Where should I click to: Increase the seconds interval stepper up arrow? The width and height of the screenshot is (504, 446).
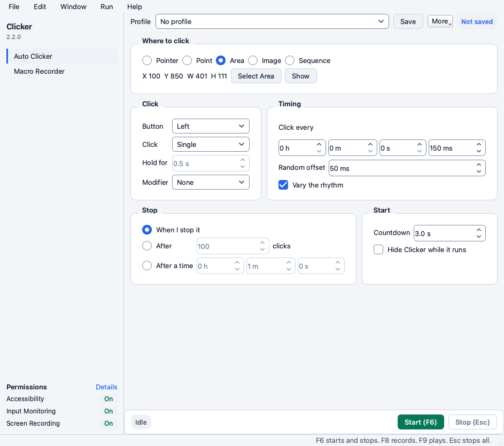pyautogui.click(x=420, y=145)
